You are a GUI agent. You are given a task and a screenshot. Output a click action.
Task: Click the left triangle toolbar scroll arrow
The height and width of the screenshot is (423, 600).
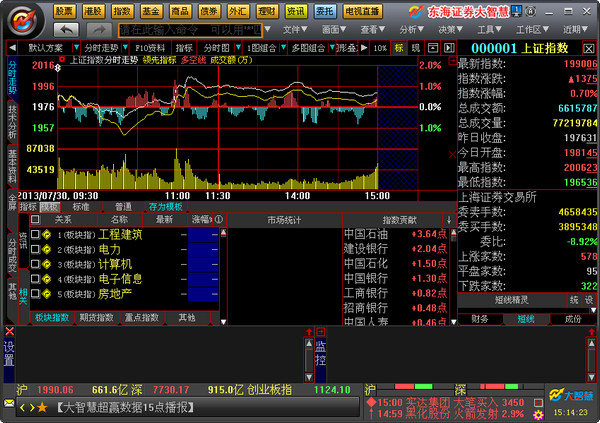[x=12, y=48]
